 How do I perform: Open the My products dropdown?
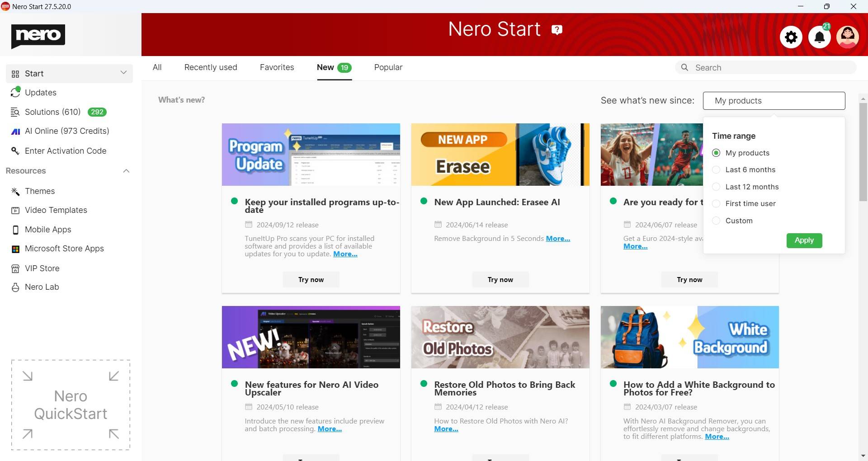tap(774, 100)
